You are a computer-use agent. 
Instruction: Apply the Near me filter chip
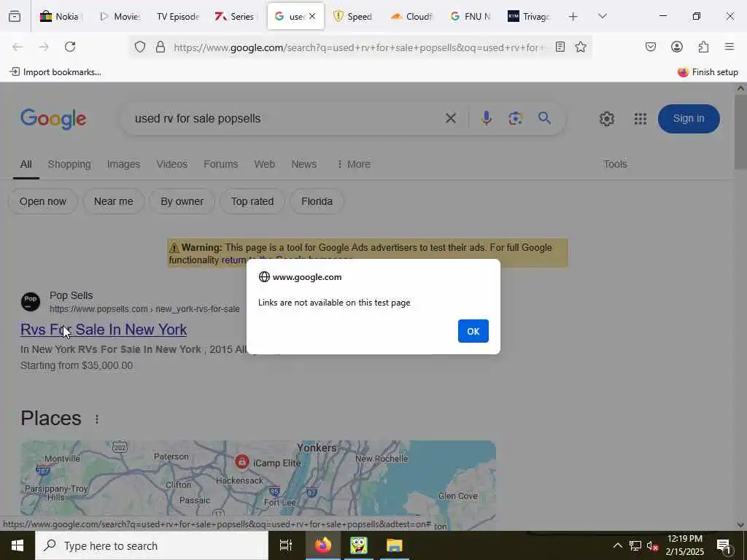pos(113,201)
